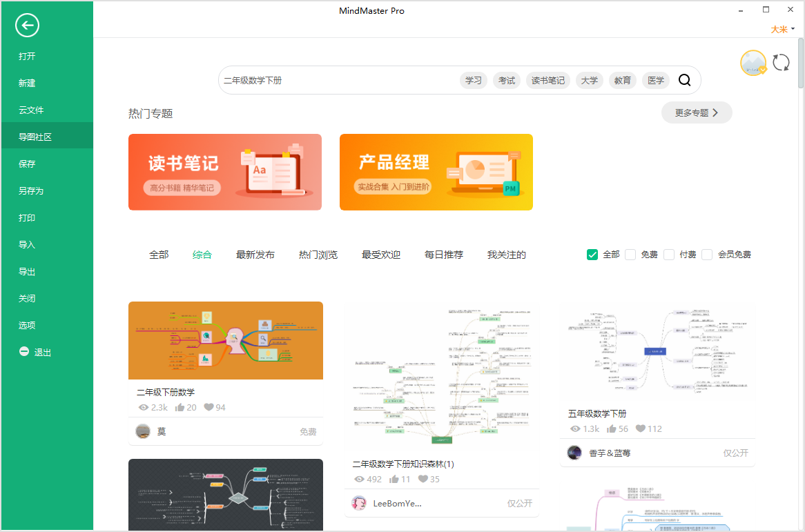Switch to 我关注的 tab
The width and height of the screenshot is (805, 532).
506,255
